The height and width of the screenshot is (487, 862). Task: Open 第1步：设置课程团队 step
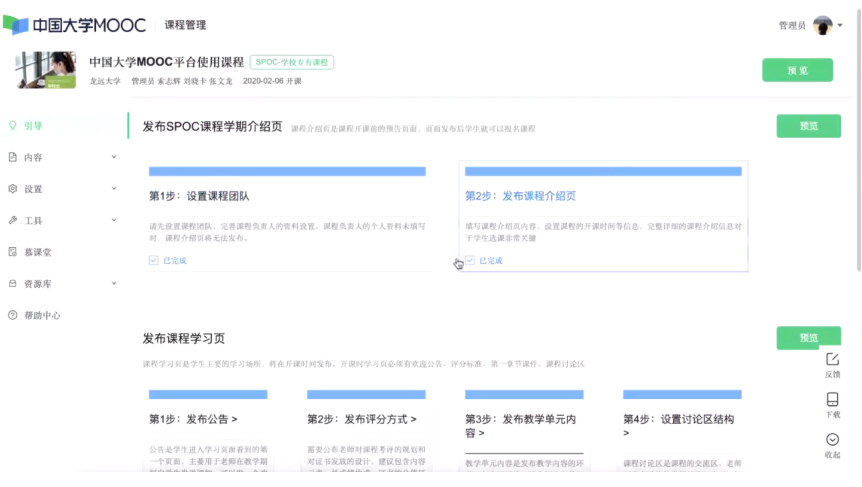(199, 196)
